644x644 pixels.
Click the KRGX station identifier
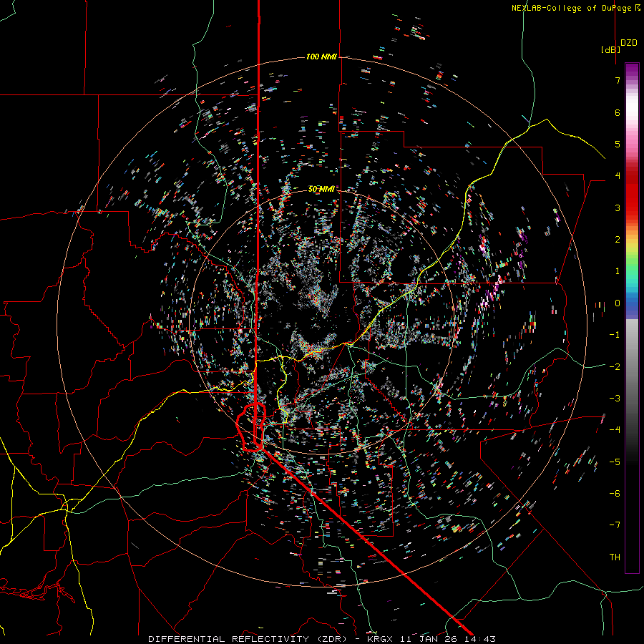tap(381, 639)
